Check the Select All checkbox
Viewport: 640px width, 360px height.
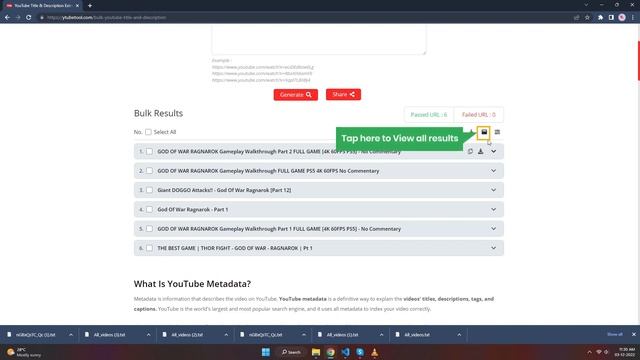148,132
